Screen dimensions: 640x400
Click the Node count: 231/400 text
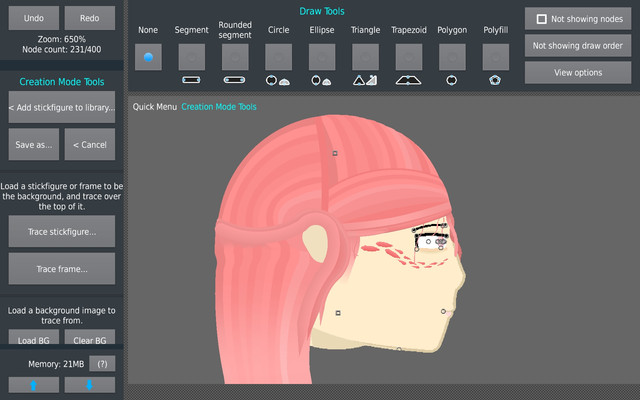62,49
